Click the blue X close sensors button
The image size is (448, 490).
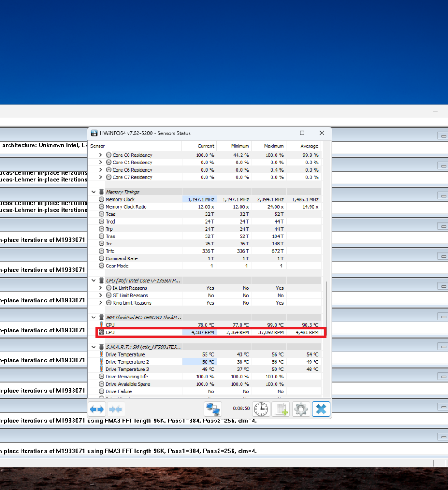click(321, 409)
